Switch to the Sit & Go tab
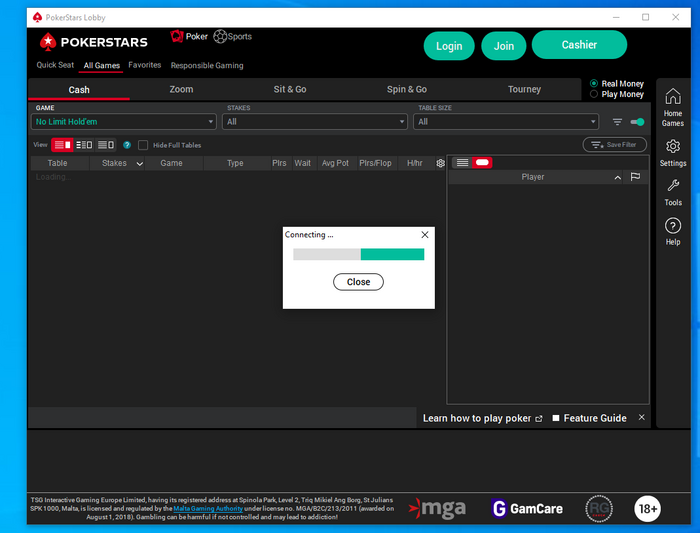 (x=290, y=89)
